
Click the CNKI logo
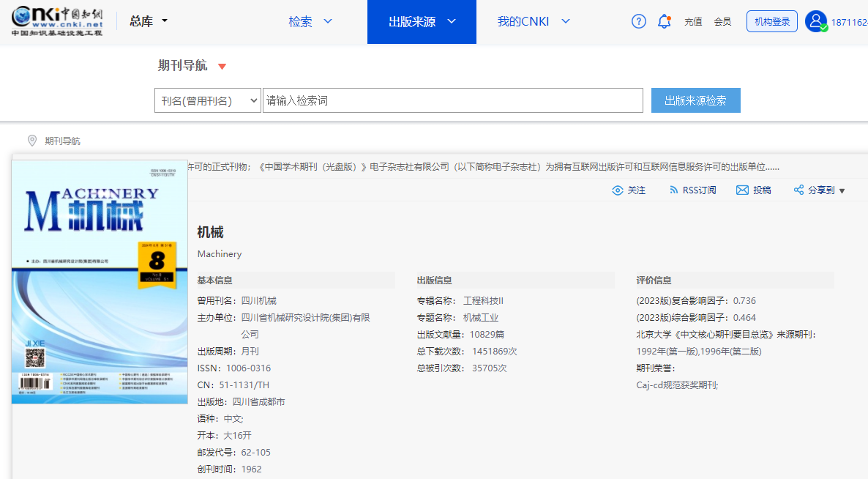57,21
